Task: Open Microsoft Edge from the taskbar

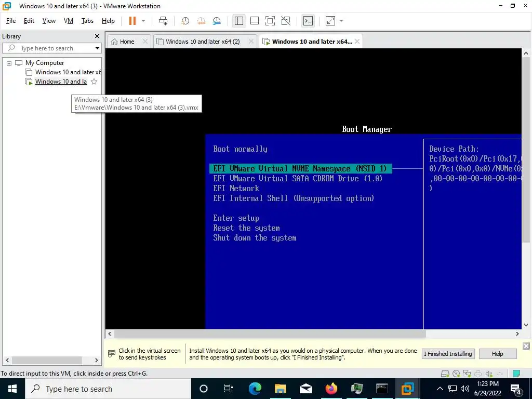Action: click(x=255, y=389)
